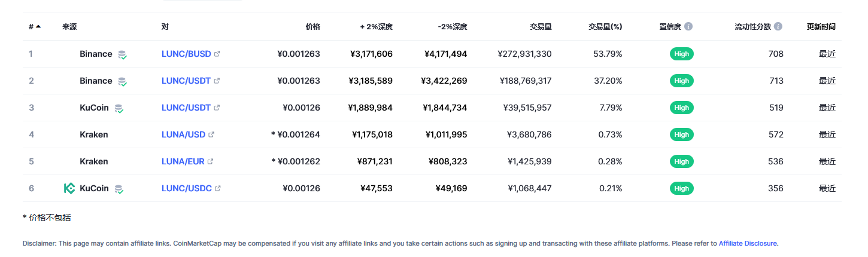Sort table by the # column arrow

click(x=38, y=27)
